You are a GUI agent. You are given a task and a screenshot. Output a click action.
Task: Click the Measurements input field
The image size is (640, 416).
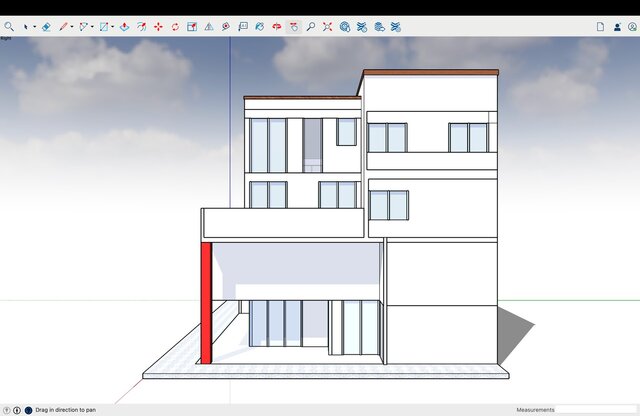pos(596,410)
